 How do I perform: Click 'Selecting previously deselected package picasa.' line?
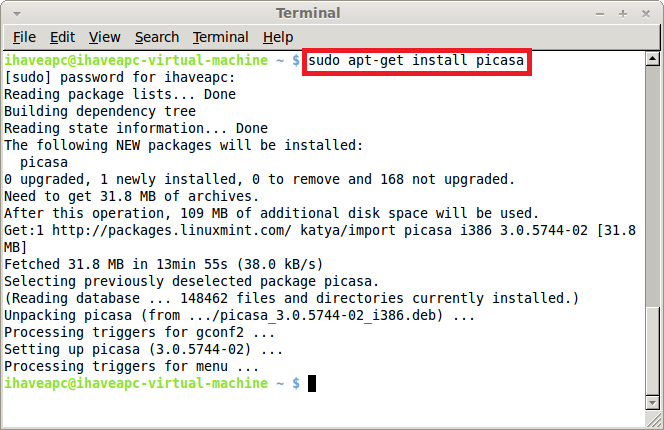coord(191,281)
